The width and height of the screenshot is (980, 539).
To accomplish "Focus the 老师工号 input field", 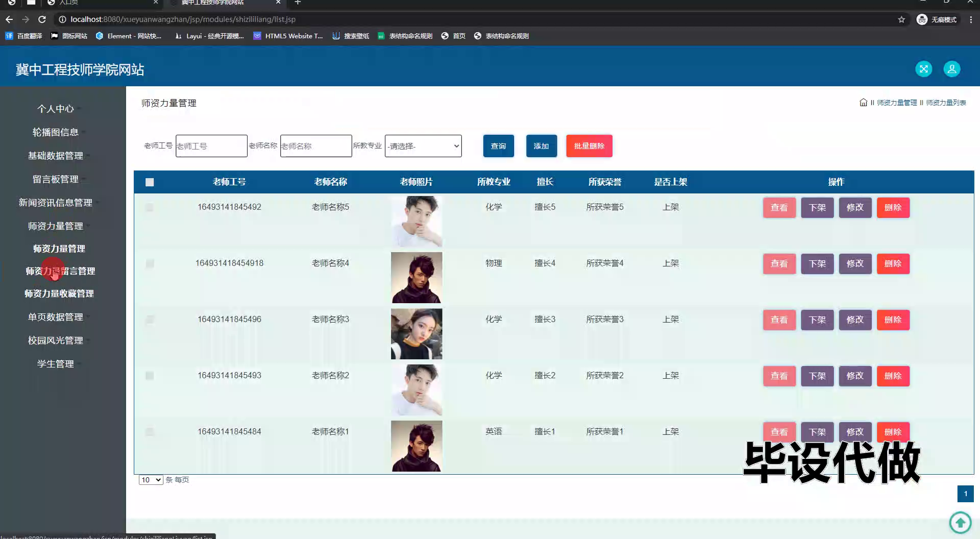I will [x=211, y=146].
